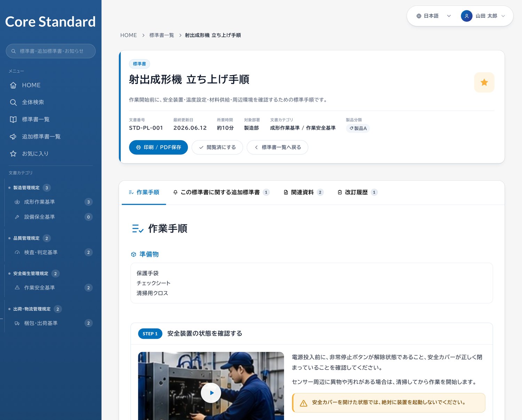522x420 pixels.
Task: Click the 印刷 / PDF保存 button
Action: [x=158, y=147]
